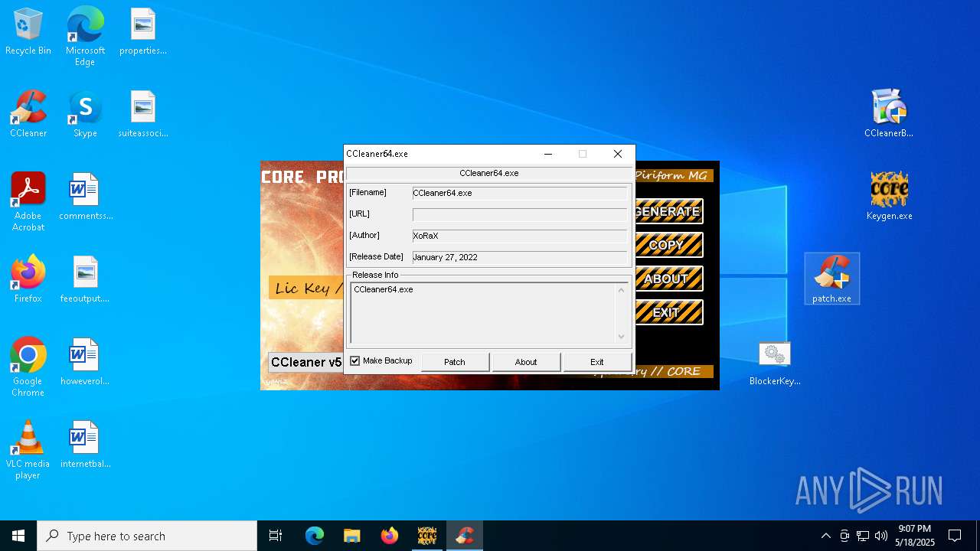Select the Adobe Acrobat desktop shortcut

(x=28, y=202)
